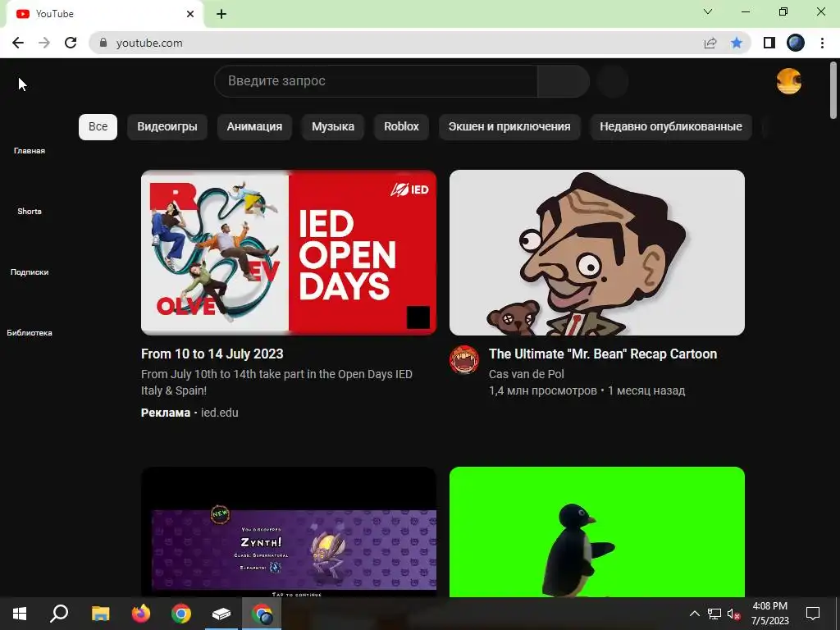
Task: Visit the ied.edu advertiser link
Action: pyautogui.click(x=220, y=413)
